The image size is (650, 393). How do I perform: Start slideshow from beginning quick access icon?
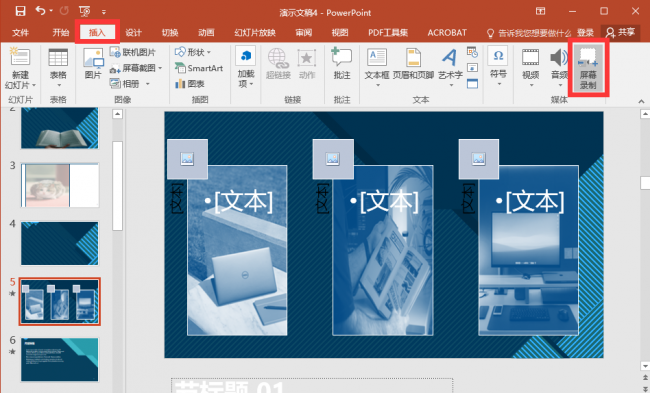(85, 11)
